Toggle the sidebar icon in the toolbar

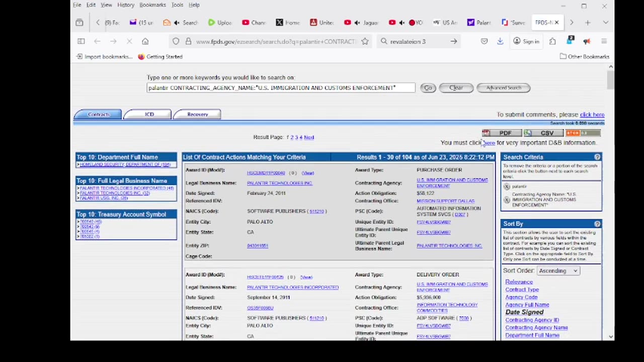(81, 41)
